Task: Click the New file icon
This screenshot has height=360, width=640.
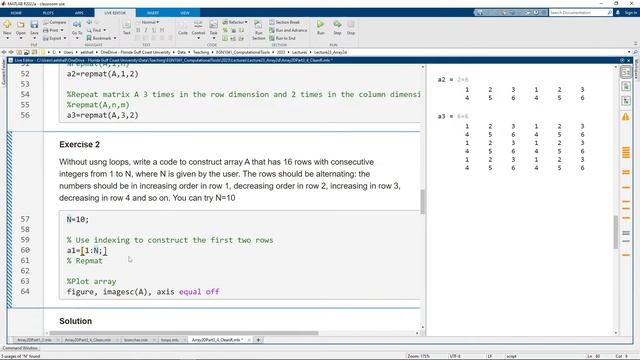Action: (7, 25)
